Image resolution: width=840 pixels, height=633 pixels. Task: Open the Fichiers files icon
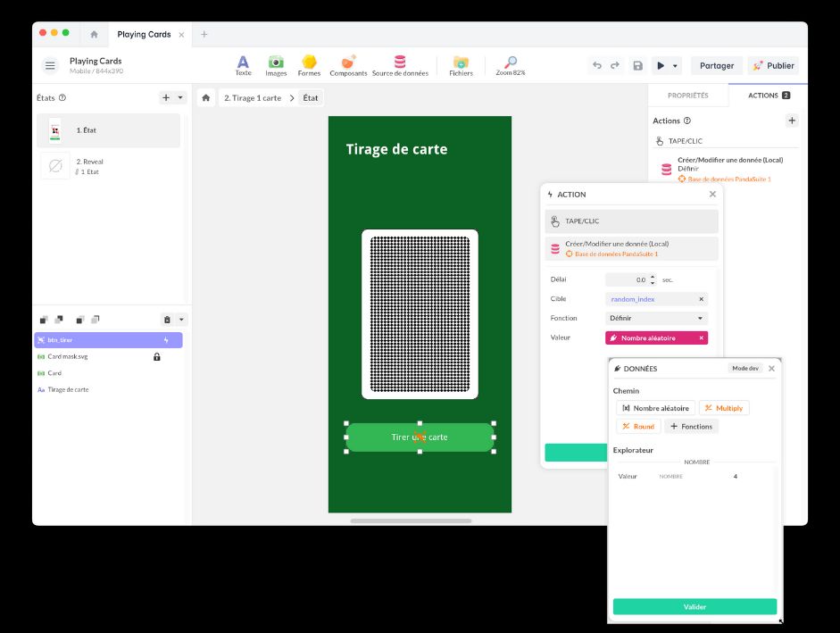(461, 63)
